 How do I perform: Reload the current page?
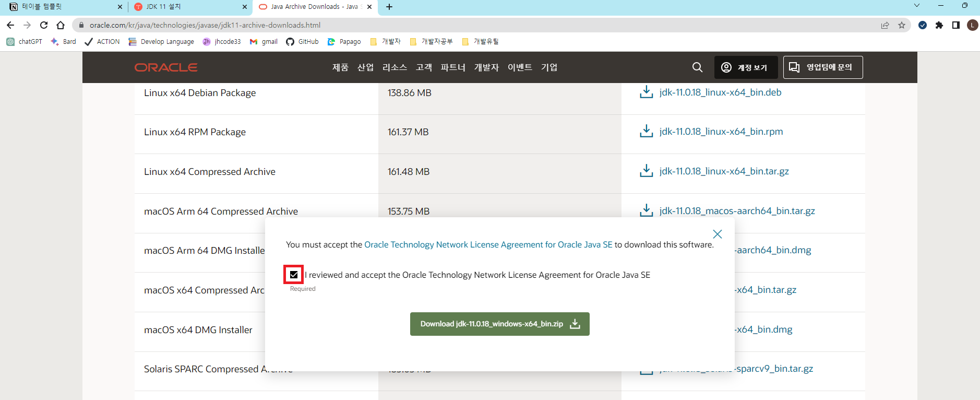44,25
